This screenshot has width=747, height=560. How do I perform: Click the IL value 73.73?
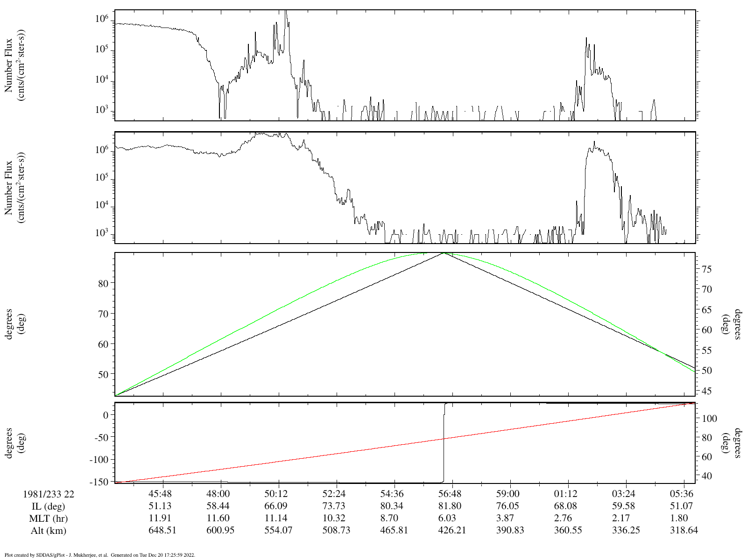[334, 506]
